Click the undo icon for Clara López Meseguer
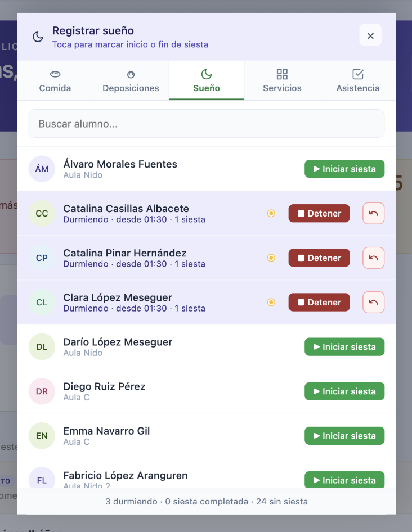Viewport: 412px width, 532px height. (373, 303)
